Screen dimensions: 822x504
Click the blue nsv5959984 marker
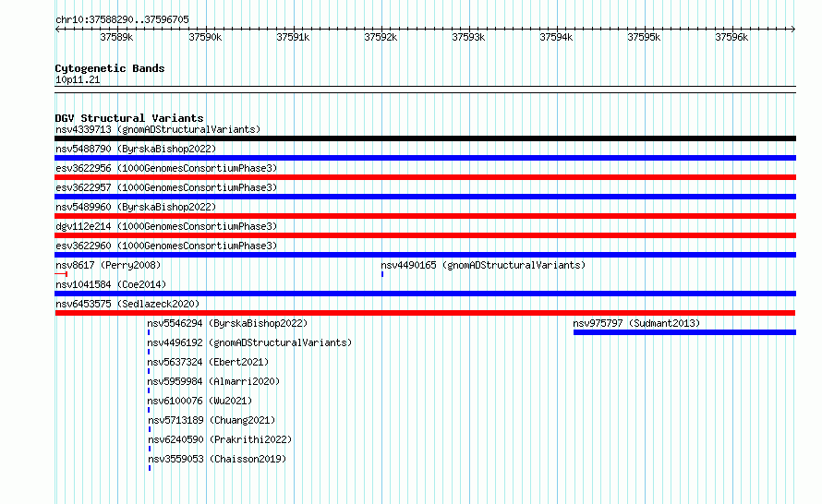(149, 390)
